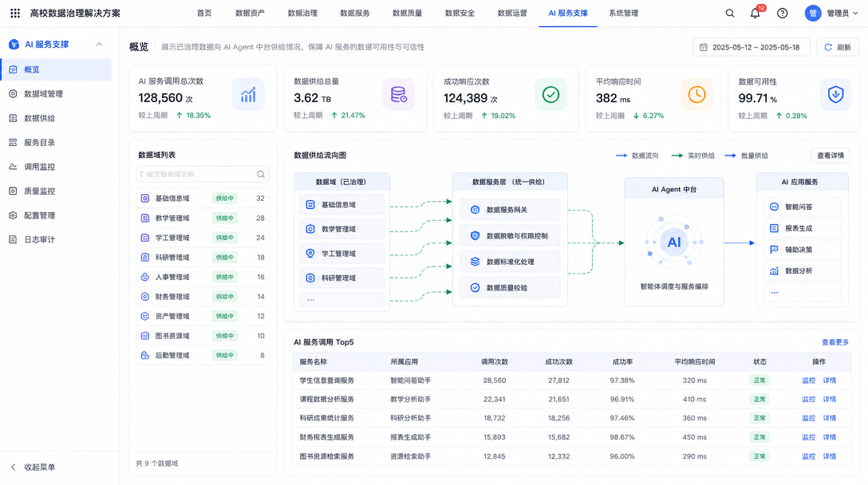
Task: Click the 98.67% success rate cell
Action: tap(622, 437)
